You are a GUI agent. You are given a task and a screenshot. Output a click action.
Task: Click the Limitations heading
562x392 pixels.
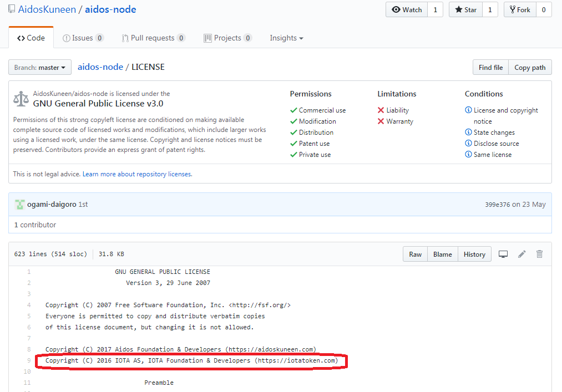click(397, 94)
